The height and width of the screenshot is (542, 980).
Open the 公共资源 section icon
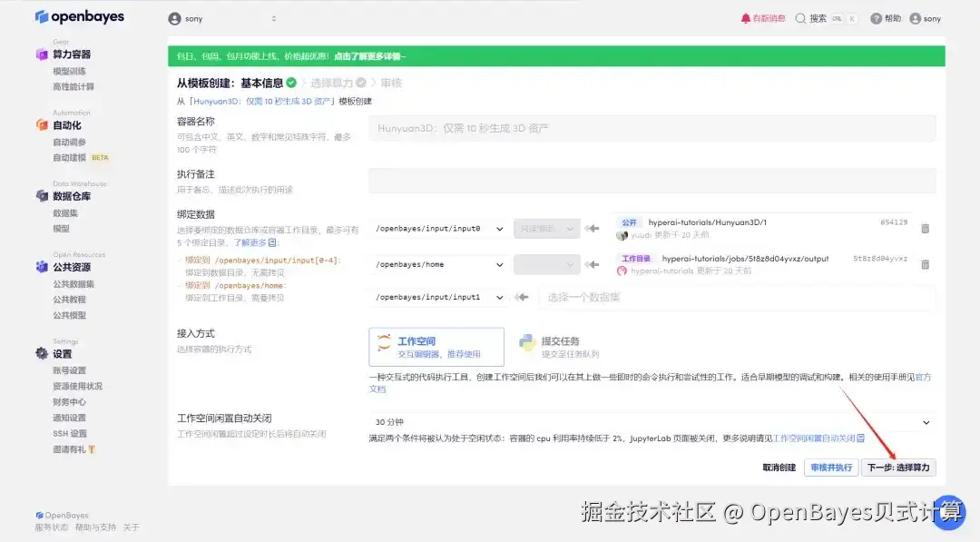tap(42, 267)
